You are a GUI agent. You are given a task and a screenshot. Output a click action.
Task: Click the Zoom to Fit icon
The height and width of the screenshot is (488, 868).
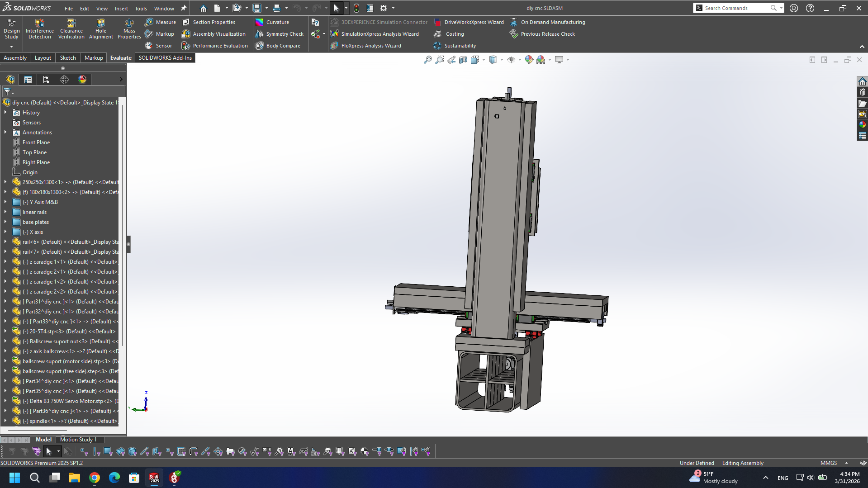pos(427,60)
